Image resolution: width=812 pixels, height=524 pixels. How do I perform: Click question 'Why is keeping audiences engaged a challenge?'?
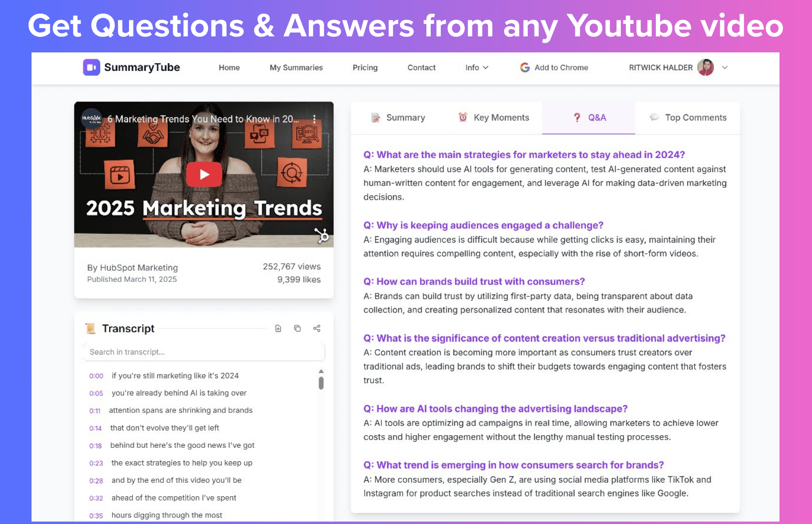pyautogui.click(x=484, y=225)
